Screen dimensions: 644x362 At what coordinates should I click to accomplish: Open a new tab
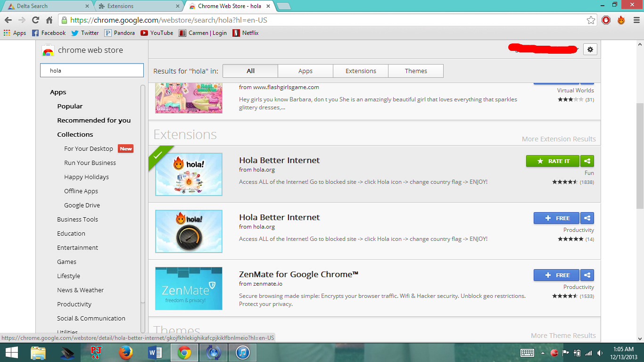[283, 6]
